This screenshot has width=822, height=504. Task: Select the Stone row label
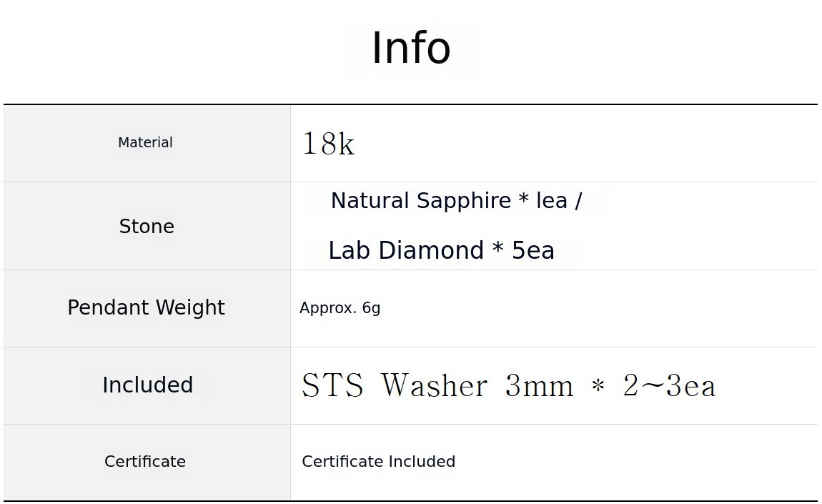(147, 227)
